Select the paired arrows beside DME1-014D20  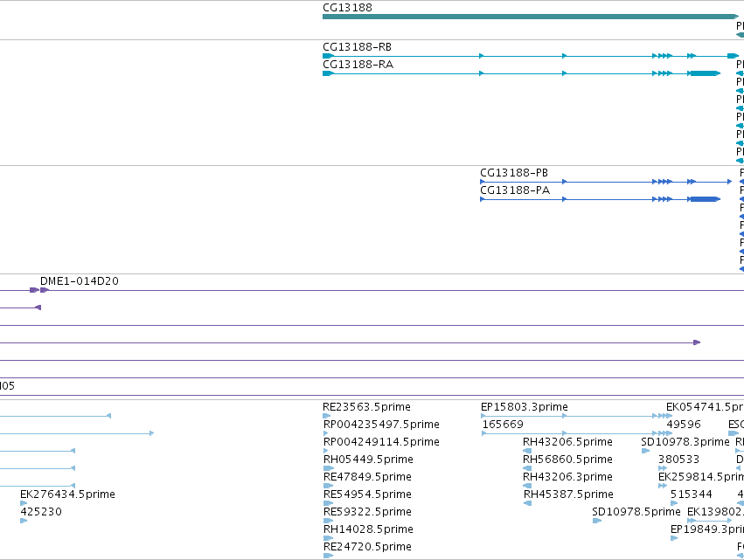tap(39, 290)
